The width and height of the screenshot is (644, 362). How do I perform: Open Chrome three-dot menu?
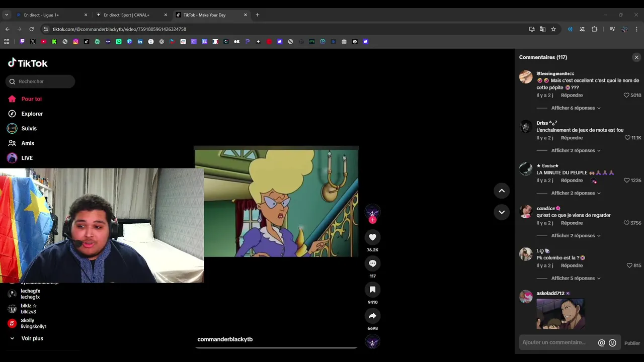coord(636,29)
